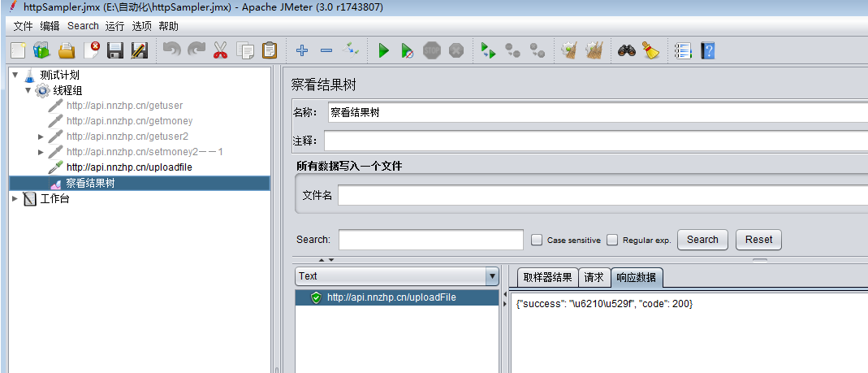Open the Templates toolbar icon
Screen dimensions: 868x373
click(41, 51)
